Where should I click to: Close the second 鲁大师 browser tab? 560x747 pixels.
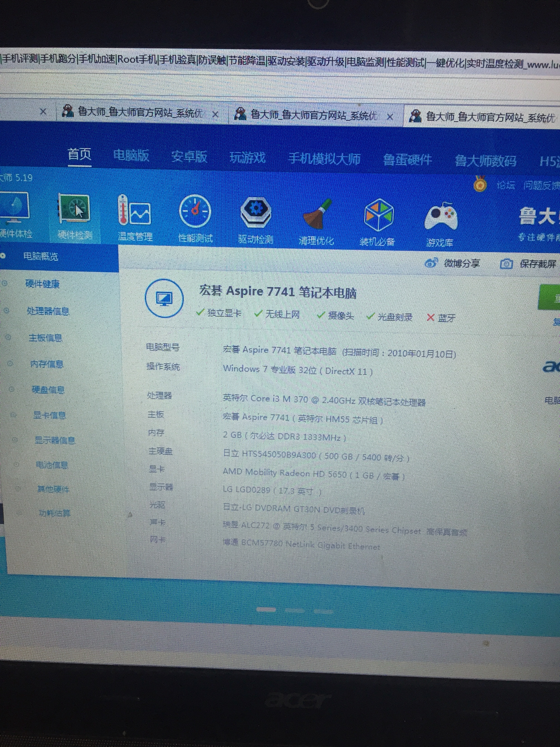click(390, 117)
